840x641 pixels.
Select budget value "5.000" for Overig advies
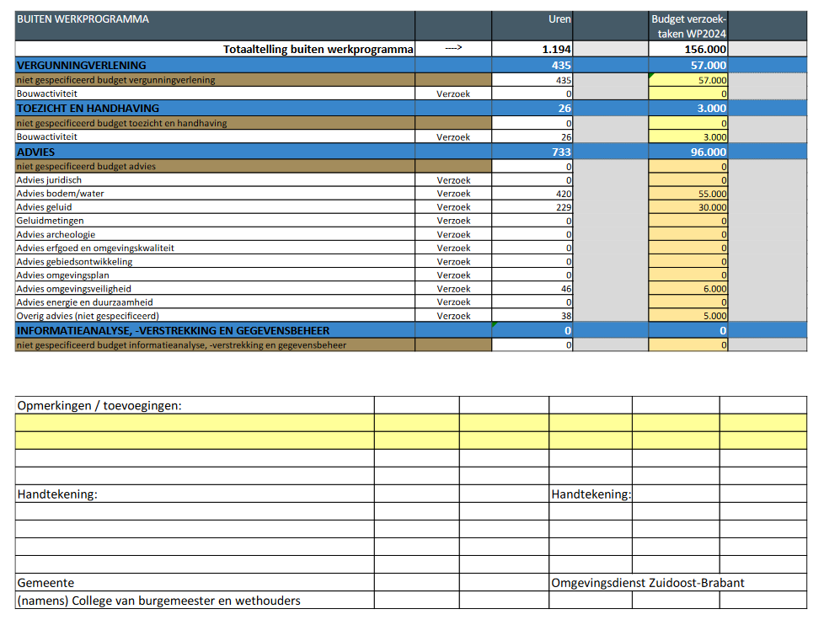(715, 317)
